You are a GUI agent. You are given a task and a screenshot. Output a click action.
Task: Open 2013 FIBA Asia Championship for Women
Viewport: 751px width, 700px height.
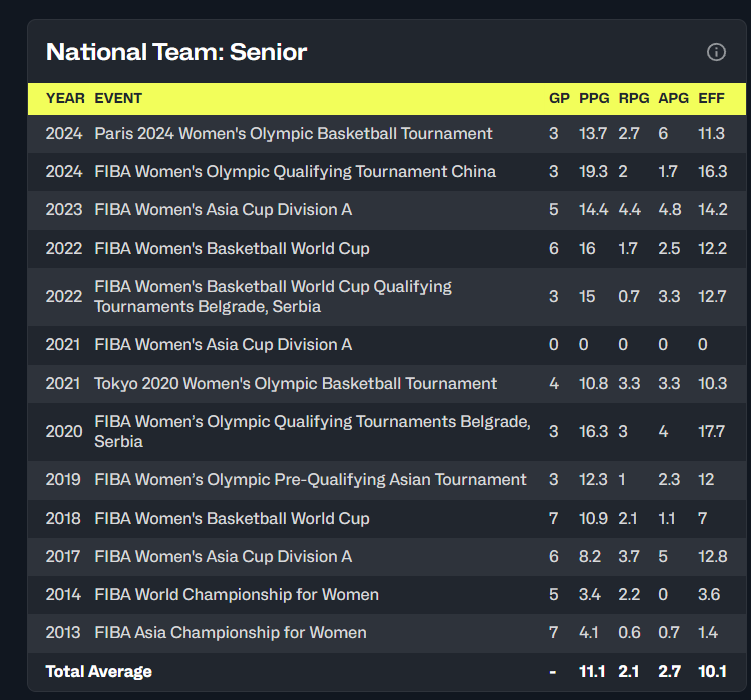230,633
